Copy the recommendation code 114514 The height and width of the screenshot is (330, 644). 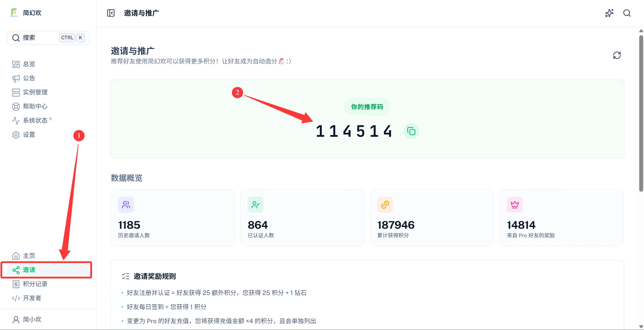click(x=411, y=131)
